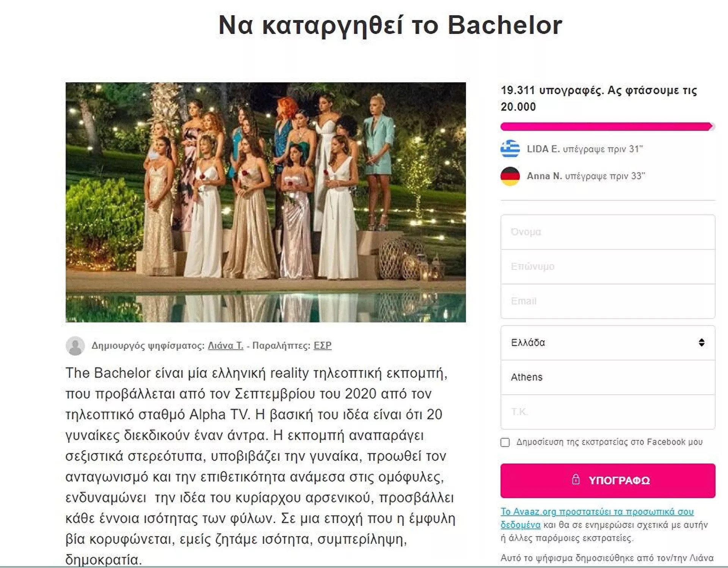Click the petition creator avatar icon
The height and width of the screenshot is (568, 728).
point(75,346)
